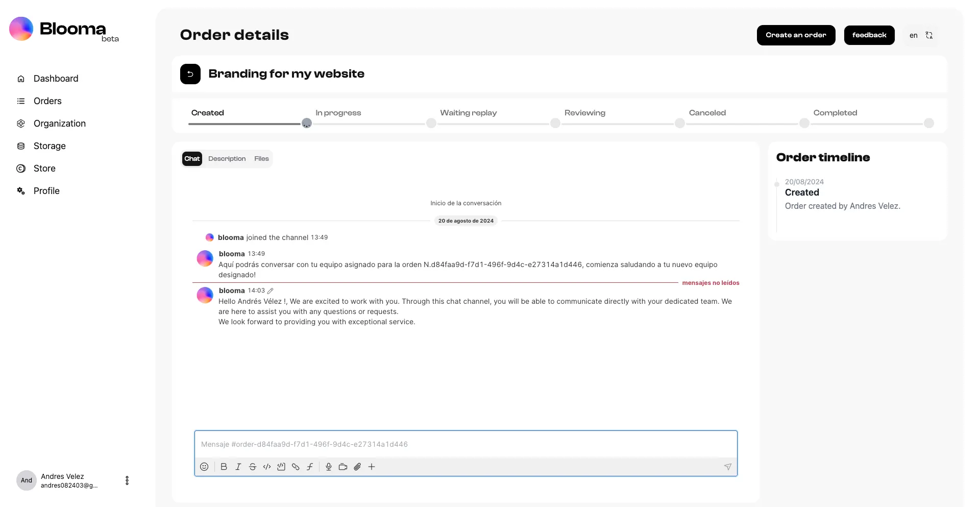Record an audio message with microphone

click(x=329, y=467)
